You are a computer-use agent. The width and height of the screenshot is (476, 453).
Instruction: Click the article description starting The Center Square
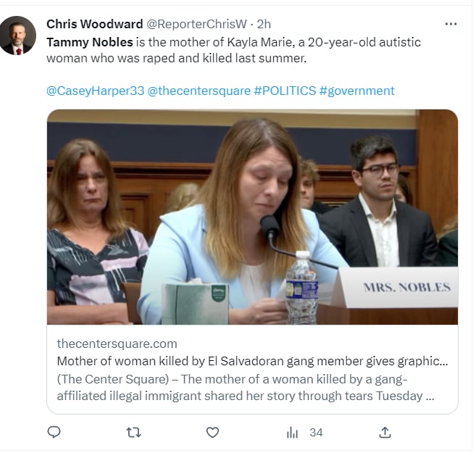pos(246,388)
